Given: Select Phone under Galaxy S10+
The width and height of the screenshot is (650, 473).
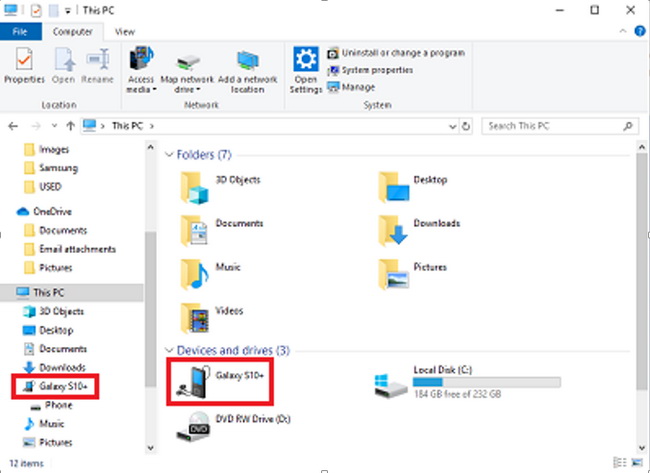Looking at the screenshot, I should 51,405.
